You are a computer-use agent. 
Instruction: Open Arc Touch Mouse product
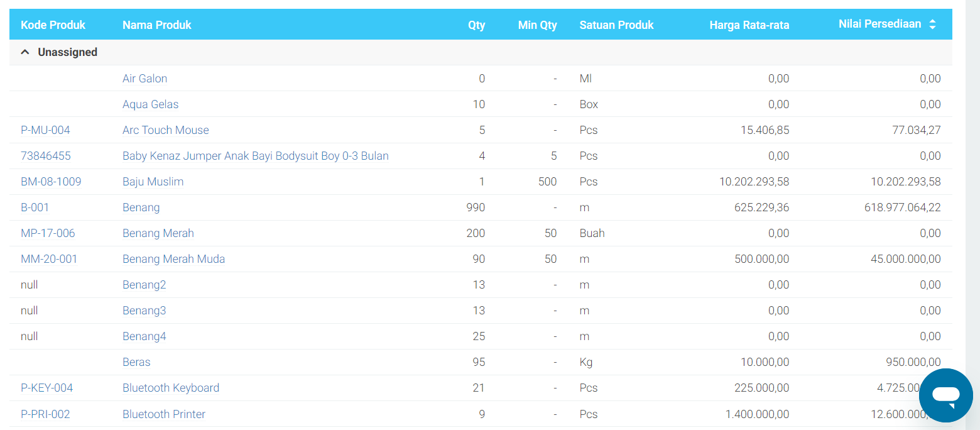click(x=165, y=130)
